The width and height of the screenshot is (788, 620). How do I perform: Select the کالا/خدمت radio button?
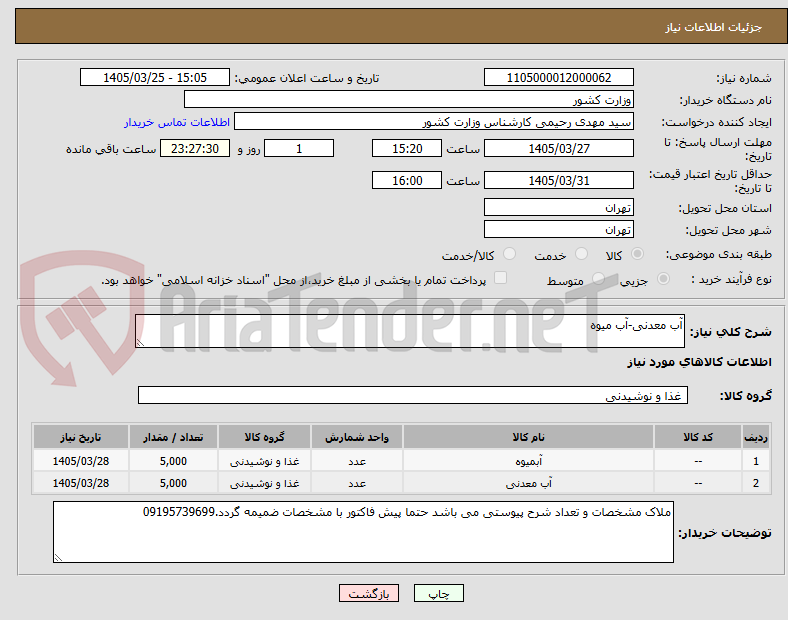510,254
